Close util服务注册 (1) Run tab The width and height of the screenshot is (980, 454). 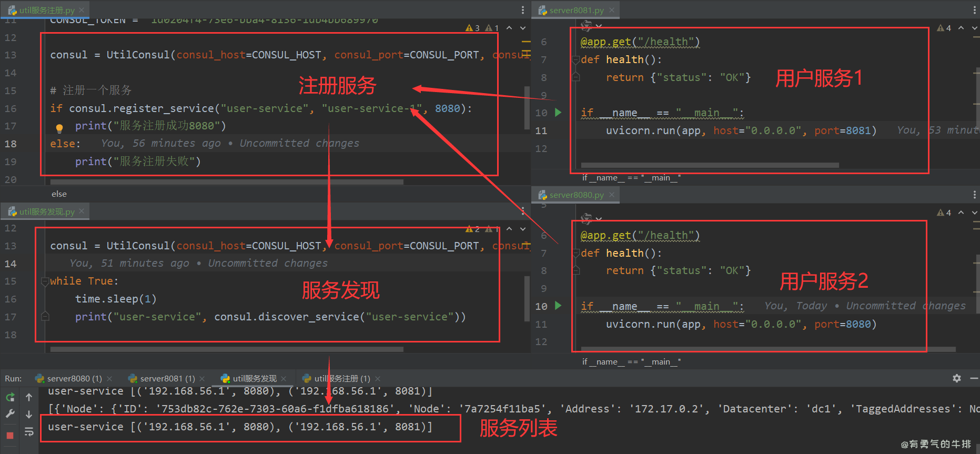[378, 379]
